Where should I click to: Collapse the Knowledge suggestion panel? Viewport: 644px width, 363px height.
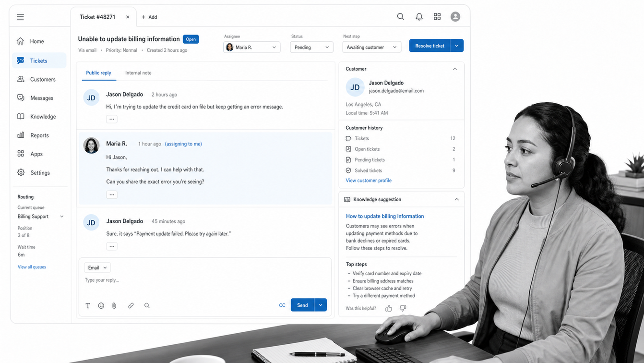click(x=456, y=199)
